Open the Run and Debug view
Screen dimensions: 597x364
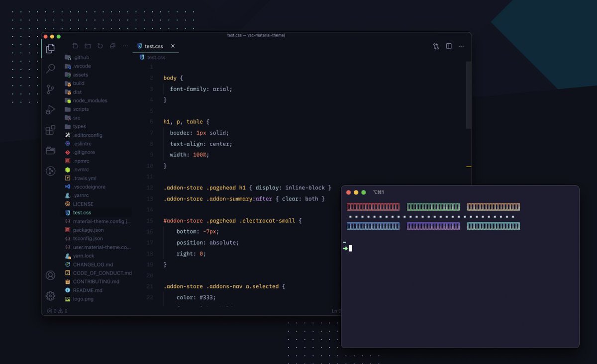pos(50,110)
